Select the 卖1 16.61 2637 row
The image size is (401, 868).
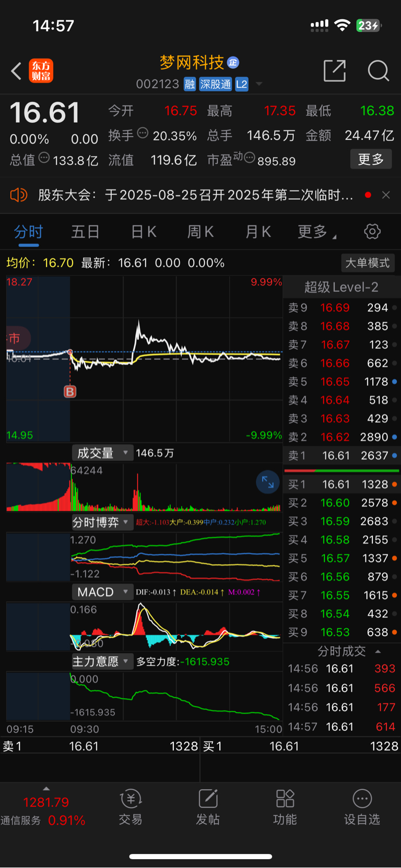click(342, 456)
